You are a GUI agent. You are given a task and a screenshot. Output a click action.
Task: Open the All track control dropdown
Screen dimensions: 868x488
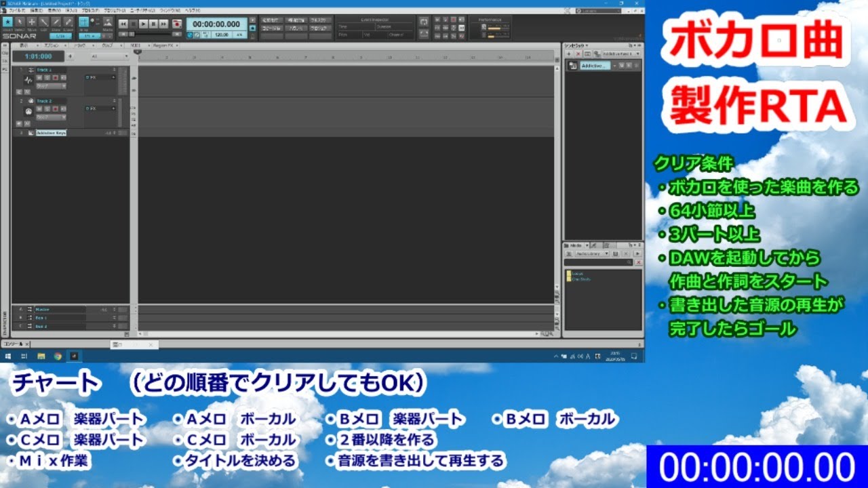click(110, 56)
